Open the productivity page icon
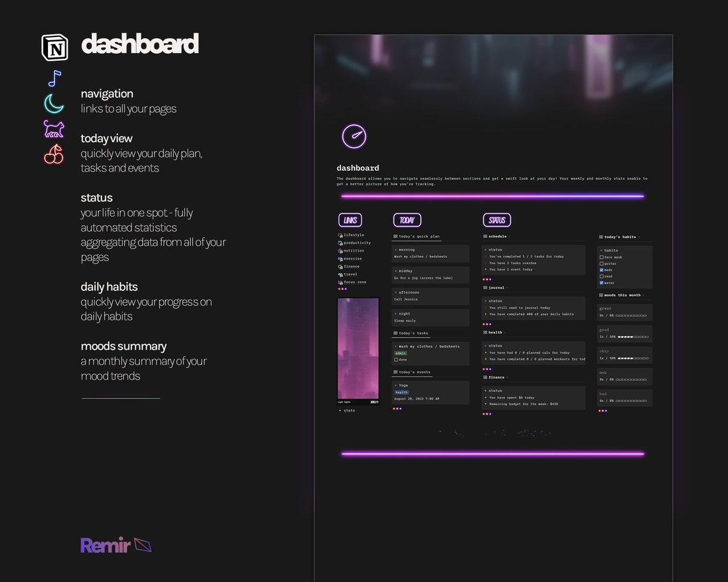This screenshot has height=582, width=728. point(340,243)
